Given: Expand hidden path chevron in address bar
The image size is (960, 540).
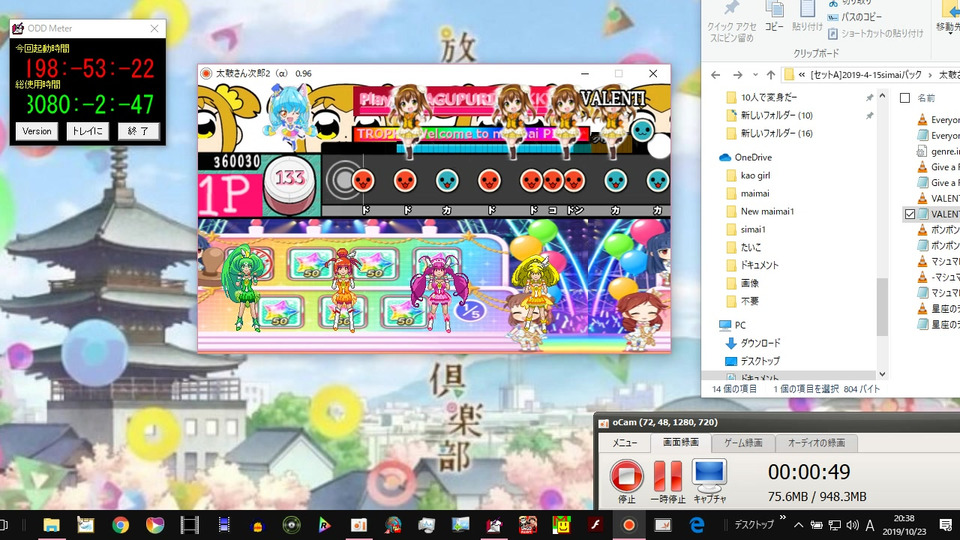Looking at the screenshot, I should (x=801, y=75).
